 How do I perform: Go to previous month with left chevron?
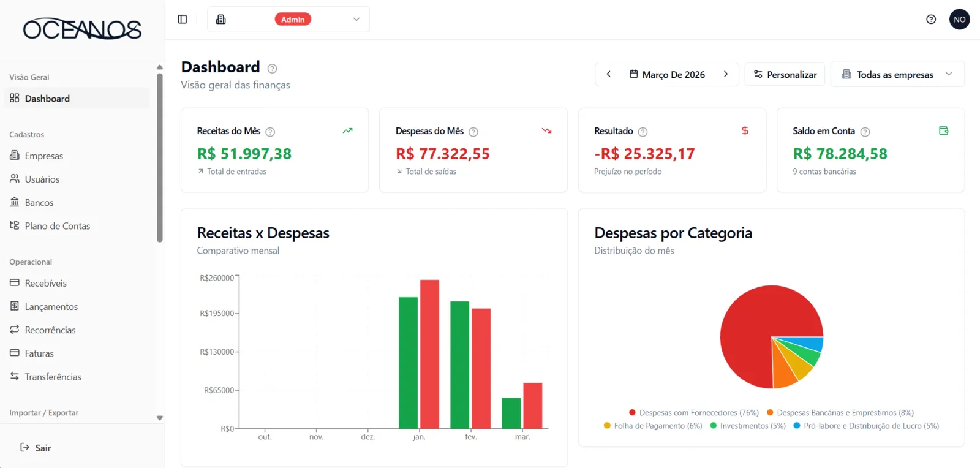608,74
